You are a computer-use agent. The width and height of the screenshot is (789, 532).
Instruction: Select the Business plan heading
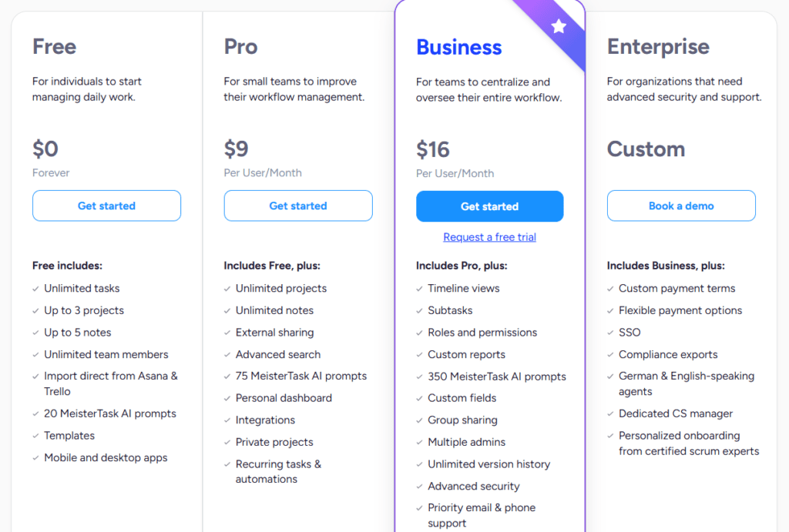click(458, 47)
